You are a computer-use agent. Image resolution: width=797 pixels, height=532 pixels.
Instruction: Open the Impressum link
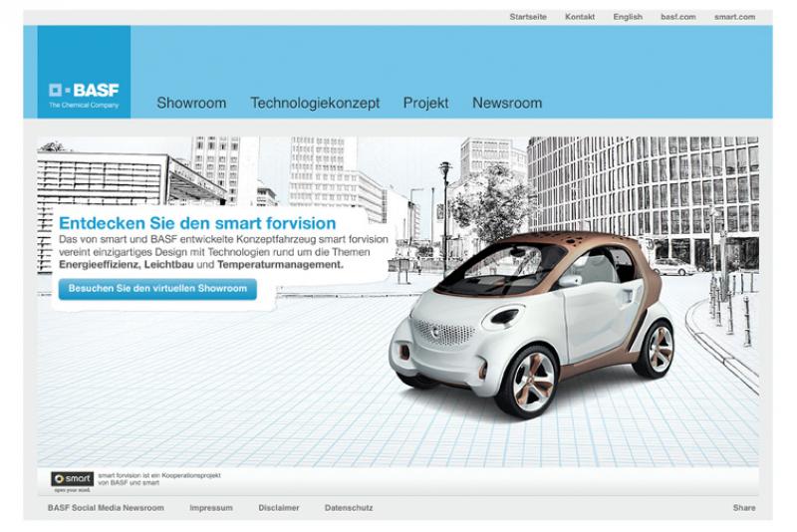click(211, 508)
